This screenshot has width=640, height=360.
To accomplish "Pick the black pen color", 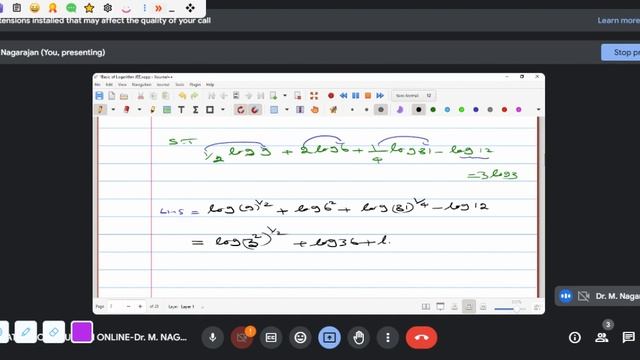I will point(418,109).
